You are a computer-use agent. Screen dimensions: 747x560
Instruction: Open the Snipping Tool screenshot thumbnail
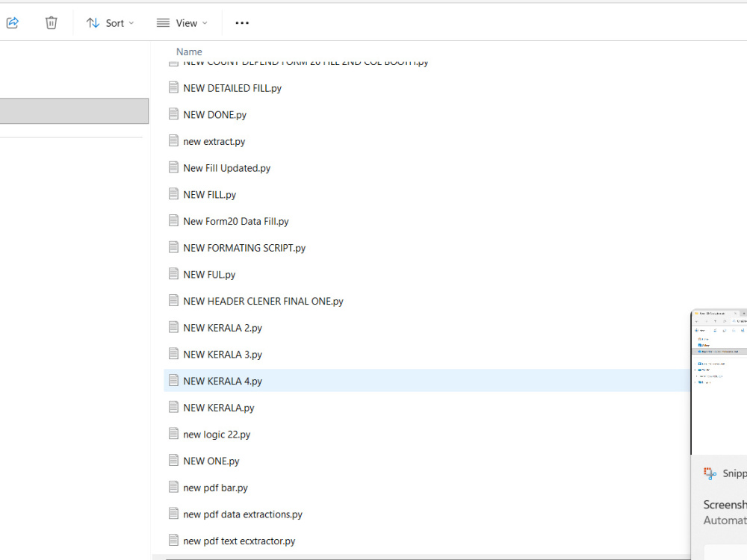[x=719, y=382]
